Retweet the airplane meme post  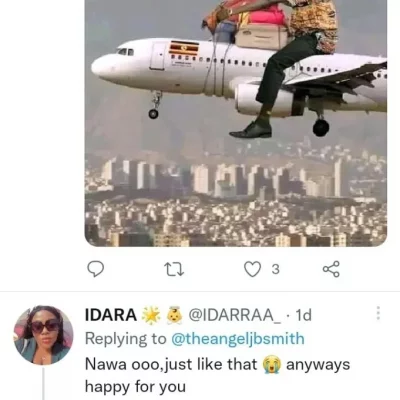coord(175,269)
